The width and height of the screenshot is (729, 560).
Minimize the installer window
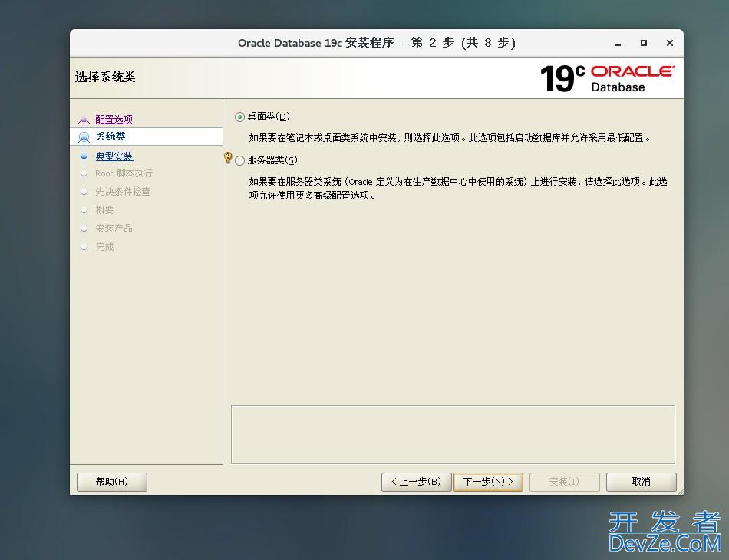[x=618, y=43]
